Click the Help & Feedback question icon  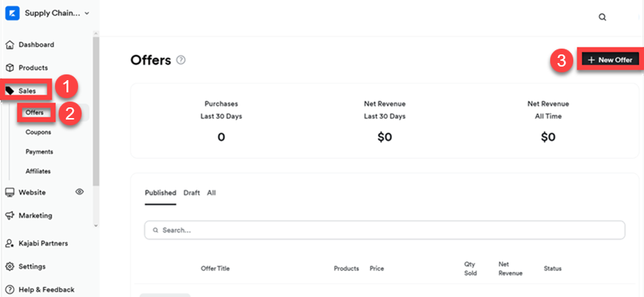click(x=10, y=290)
